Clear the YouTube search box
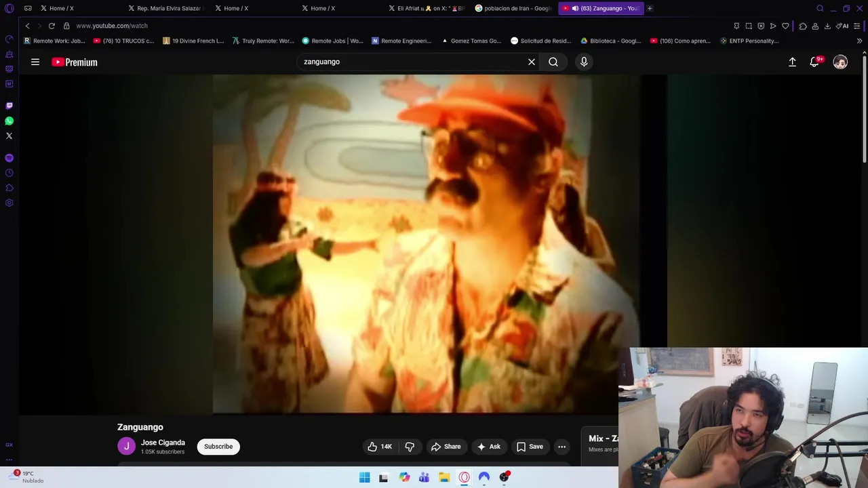Screen dimensions: 868x488 (x=532, y=62)
